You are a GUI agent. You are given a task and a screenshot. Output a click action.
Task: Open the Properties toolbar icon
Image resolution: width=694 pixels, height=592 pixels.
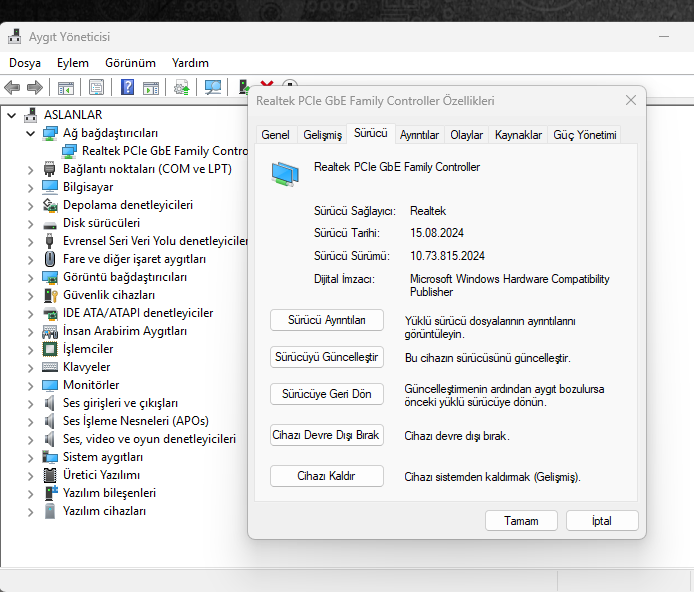[x=96, y=87]
